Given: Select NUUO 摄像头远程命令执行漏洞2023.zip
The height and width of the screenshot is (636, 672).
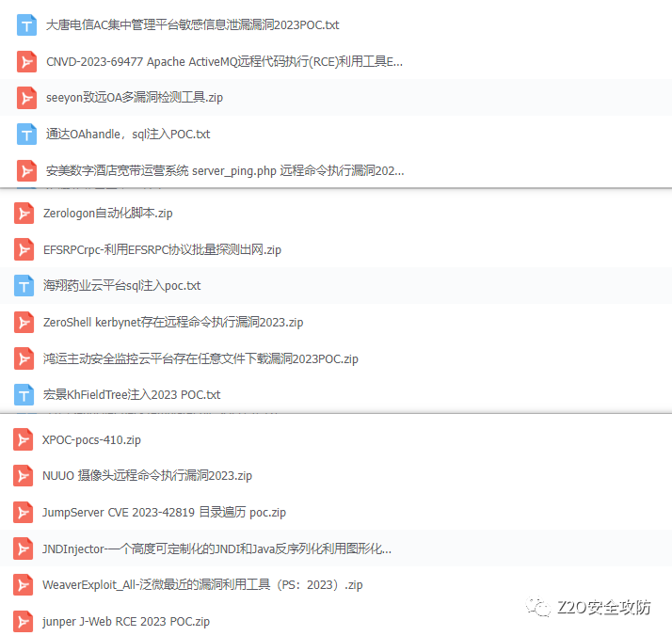Looking at the screenshot, I should 147,476.
